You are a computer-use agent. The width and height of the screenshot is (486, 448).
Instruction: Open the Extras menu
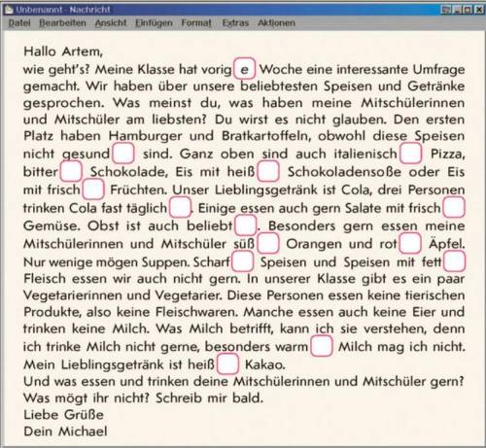tap(235, 23)
